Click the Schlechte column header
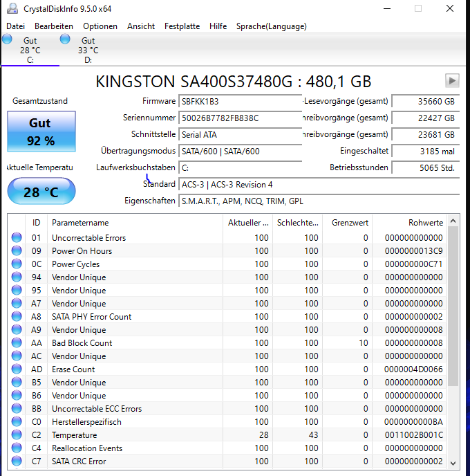The width and height of the screenshot is (470, 476). click(297, 223)
